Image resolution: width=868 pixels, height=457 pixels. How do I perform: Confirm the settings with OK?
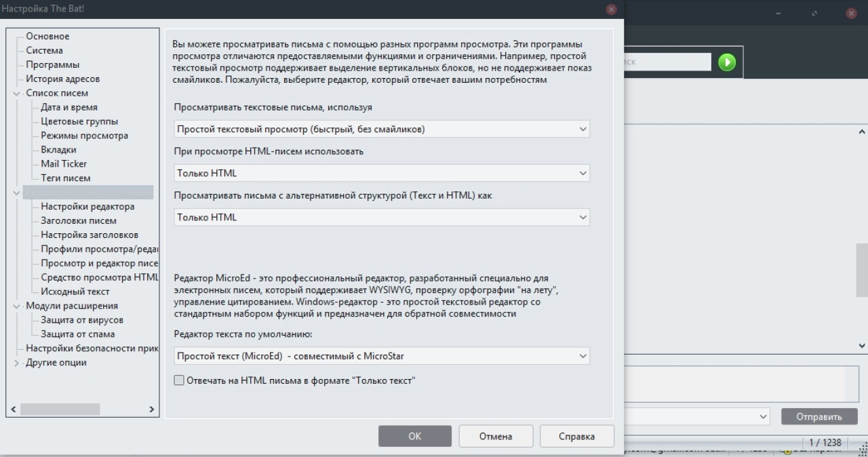coord(415,436)
